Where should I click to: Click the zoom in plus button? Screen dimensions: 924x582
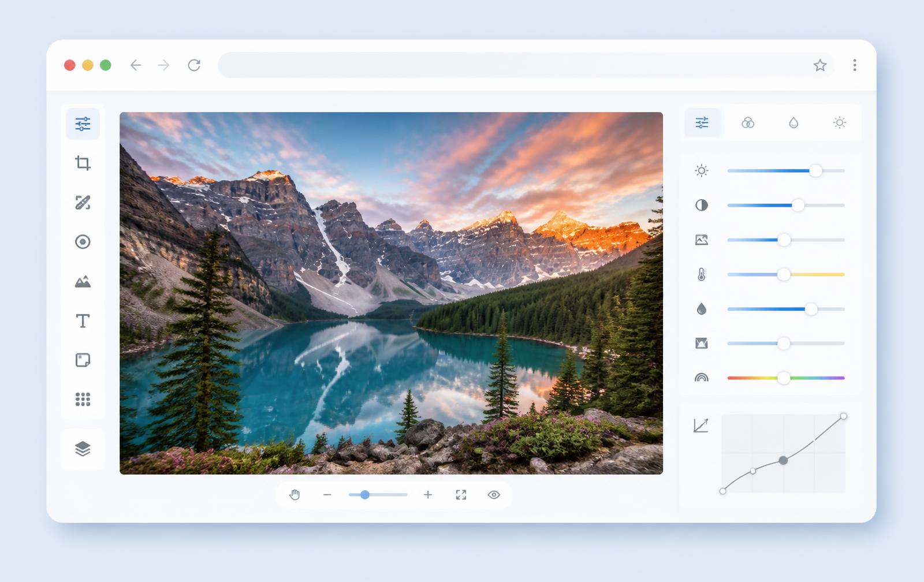coord(428,495)
